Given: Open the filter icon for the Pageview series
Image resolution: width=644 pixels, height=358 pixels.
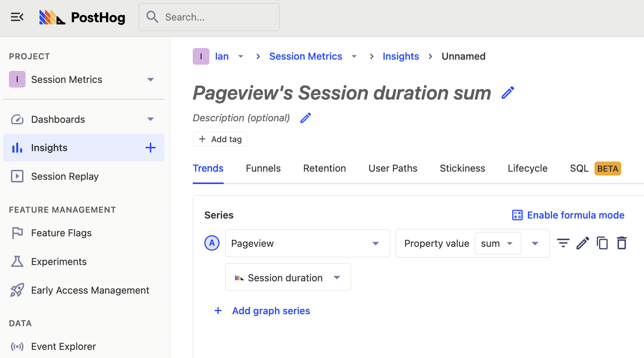Looking at the screenshot, I should [563, 243].
